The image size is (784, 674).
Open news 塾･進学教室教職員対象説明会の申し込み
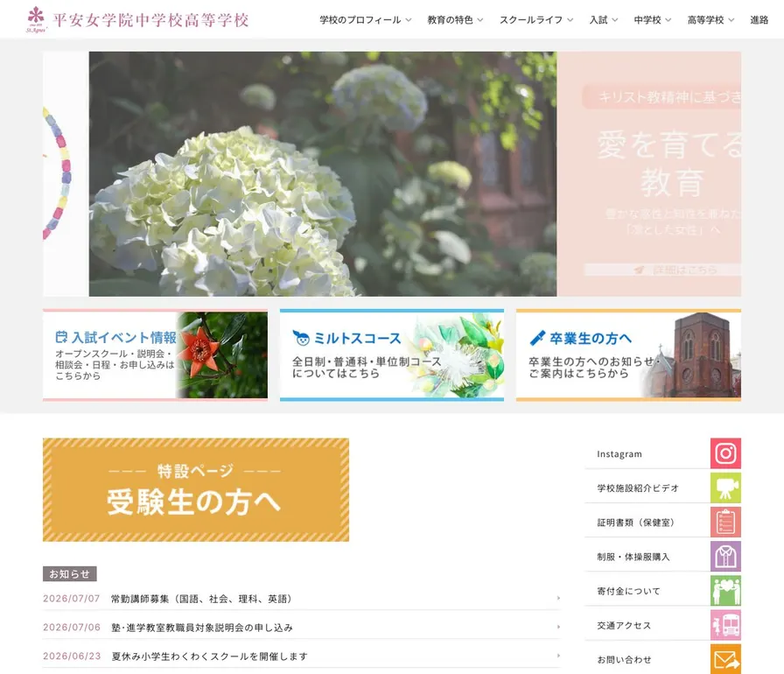coord(202,628)
